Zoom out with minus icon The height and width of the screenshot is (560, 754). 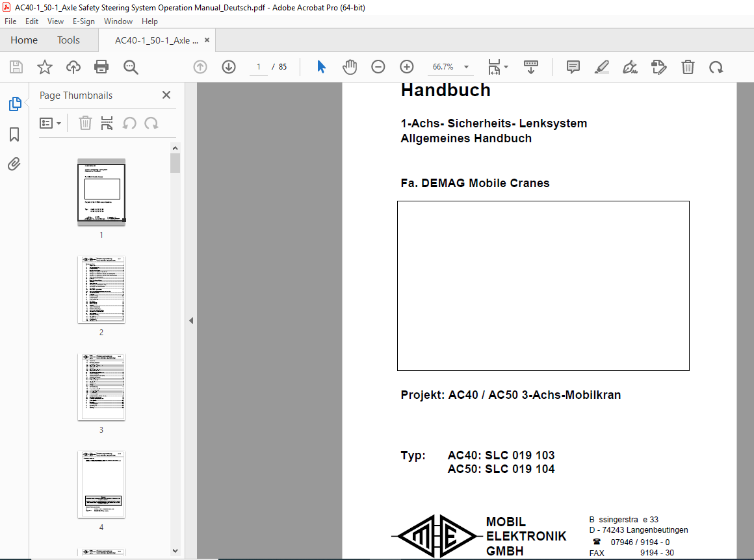tap(378, 67)
